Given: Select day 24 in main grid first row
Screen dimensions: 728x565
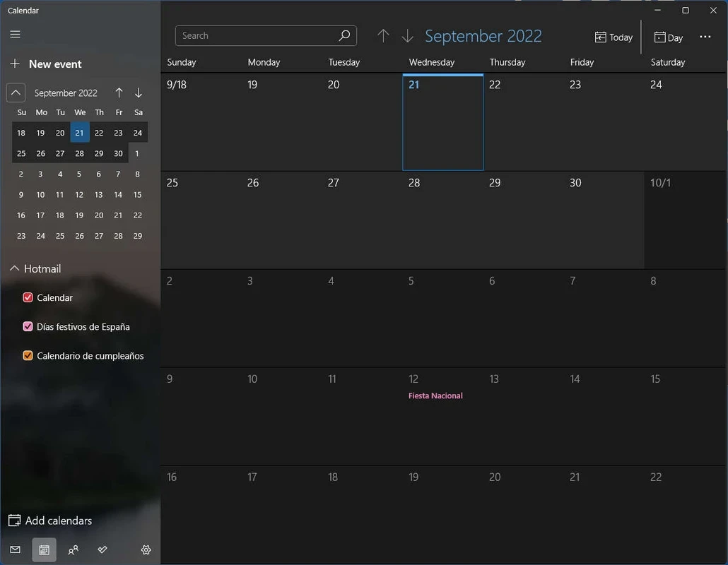Looking at the screenshot, I should tap(684, 122).
